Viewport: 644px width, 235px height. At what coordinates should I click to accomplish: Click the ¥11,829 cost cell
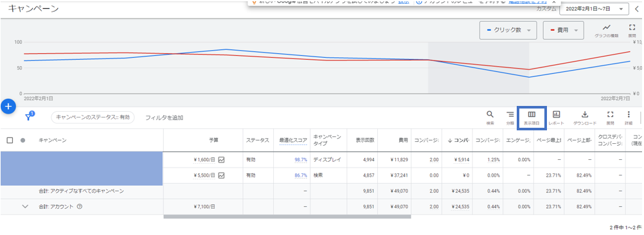pyautogui.click(x=399, y=159)
